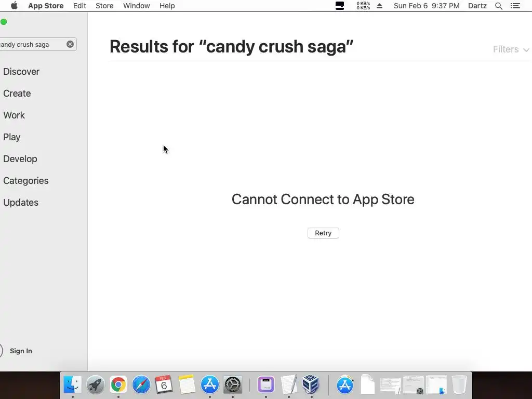Open the Store menu
The height and width of the screenshot is (399, 532).
tap(104, 6)
